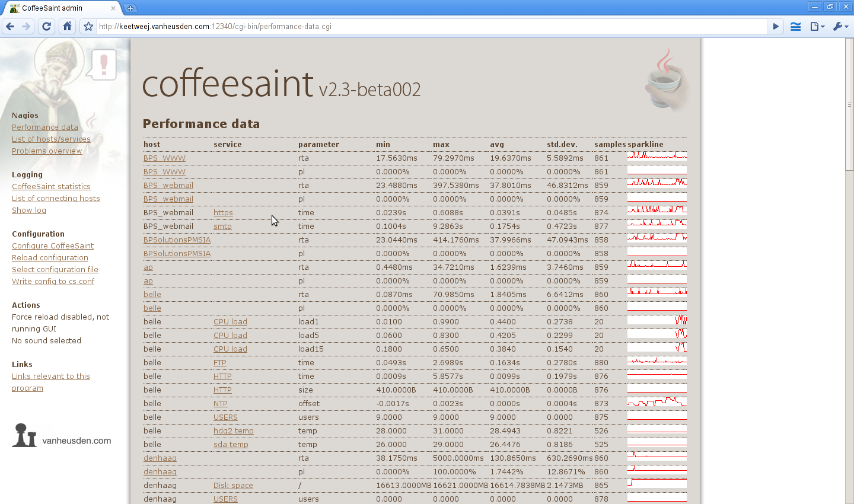Viewport: 854px width, 504px height.
Task: Minimize the browser window
Action: (815, 7)
